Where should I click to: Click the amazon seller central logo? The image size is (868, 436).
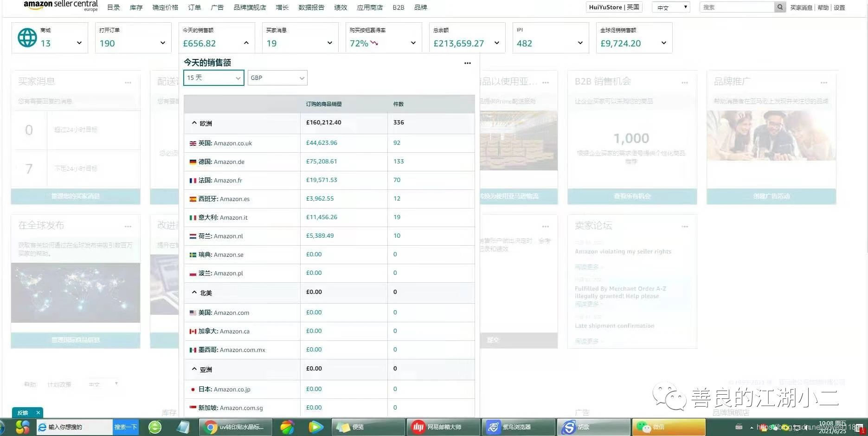pyautogui.click(x=61, y=6)
